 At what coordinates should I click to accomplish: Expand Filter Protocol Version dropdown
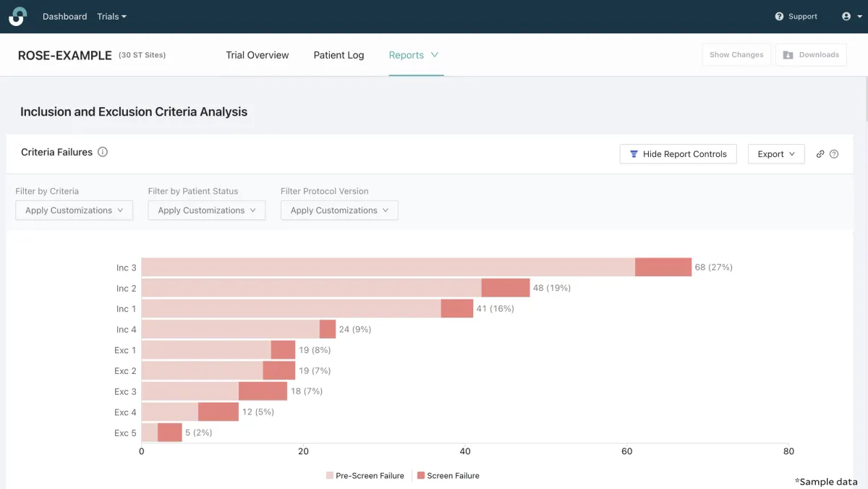click(x=339, y=211)
